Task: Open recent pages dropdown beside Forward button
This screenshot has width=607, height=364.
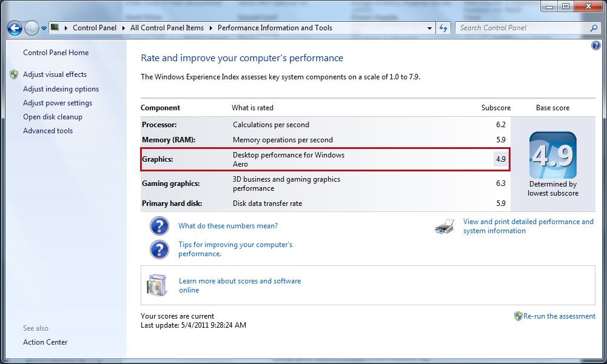Action: pos(44,28)
